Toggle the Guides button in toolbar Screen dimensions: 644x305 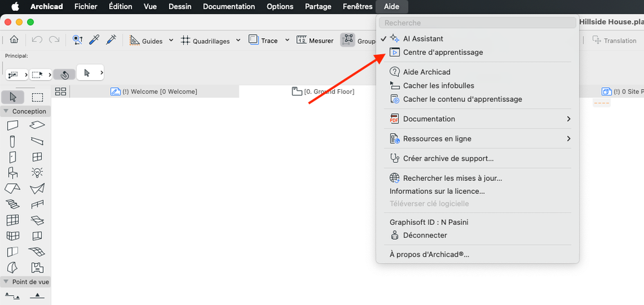click(x=146, y=41)
